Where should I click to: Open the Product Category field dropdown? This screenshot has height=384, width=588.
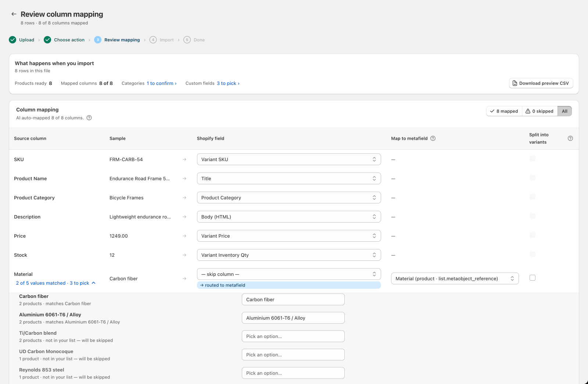289,198
